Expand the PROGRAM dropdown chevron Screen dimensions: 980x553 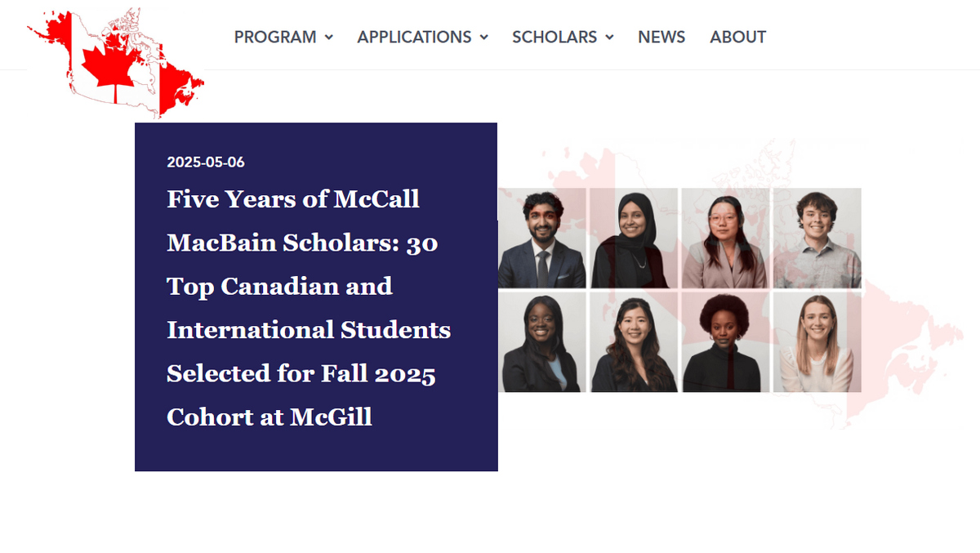[329, 38]
